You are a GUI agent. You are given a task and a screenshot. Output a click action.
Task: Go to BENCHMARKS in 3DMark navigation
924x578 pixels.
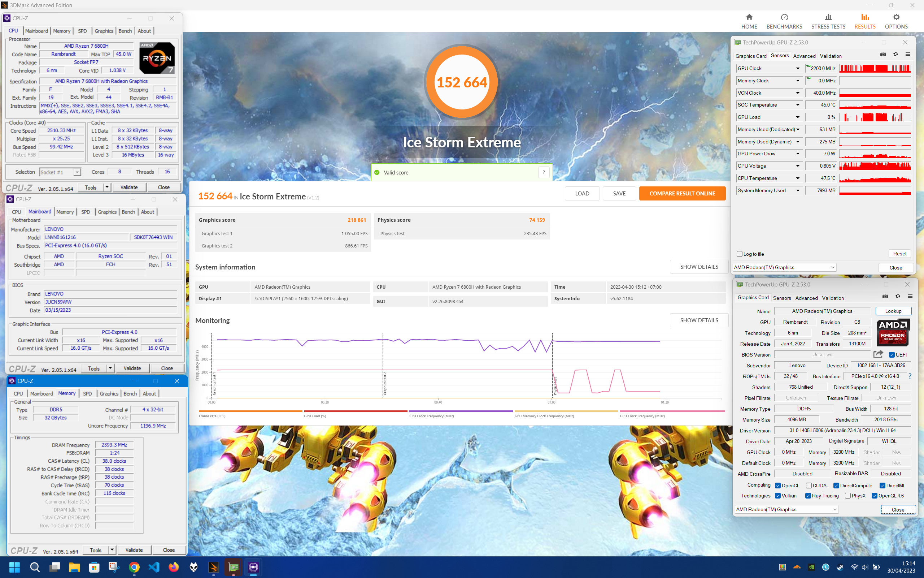784,21
